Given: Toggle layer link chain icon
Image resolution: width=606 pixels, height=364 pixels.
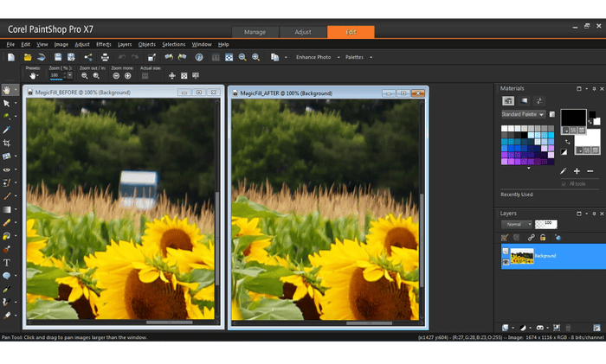Looking at the screenshot, I should pos(532,238).
